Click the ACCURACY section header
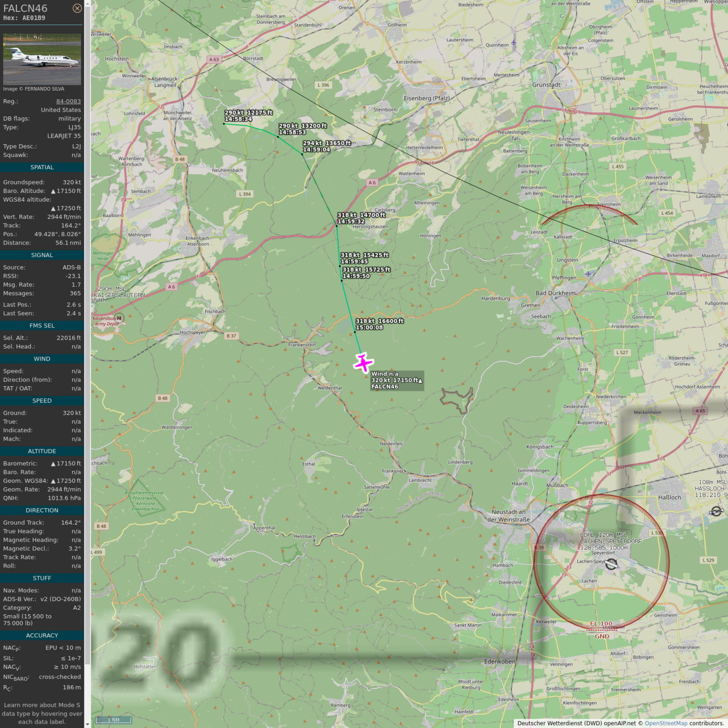Viewport: 728px width, 728px height. tap(42, 635)
